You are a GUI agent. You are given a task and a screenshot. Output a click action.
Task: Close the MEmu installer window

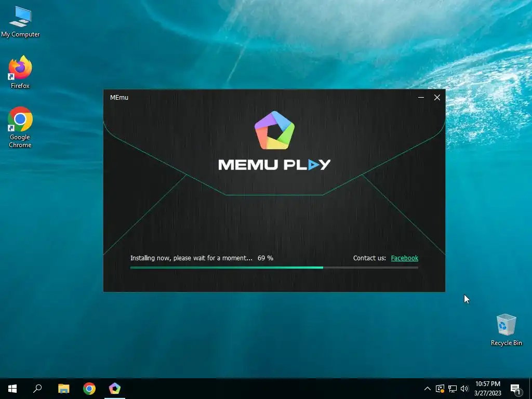tap(437, 97)
